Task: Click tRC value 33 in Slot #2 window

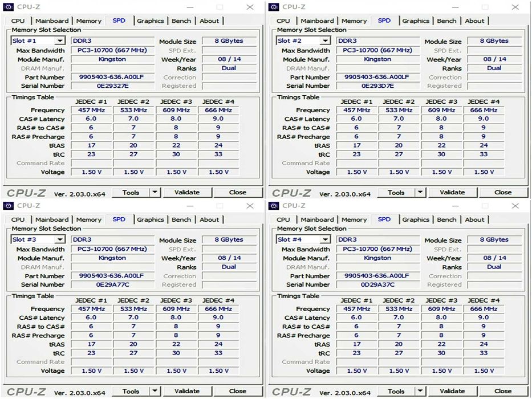Action: [484, 154]
